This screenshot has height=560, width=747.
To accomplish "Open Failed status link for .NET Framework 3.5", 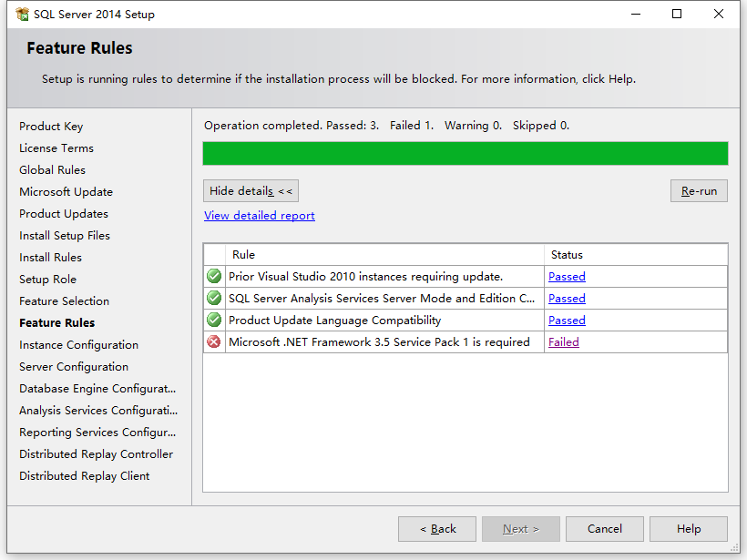I will 564,342.
